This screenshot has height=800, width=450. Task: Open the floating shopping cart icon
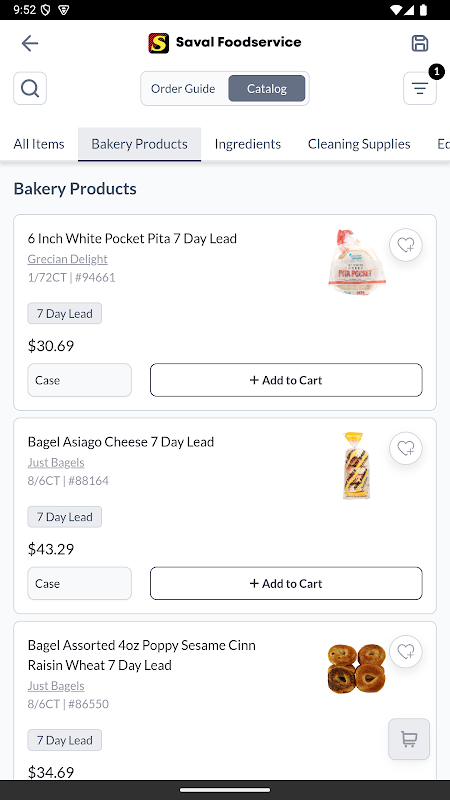(409, 739)
